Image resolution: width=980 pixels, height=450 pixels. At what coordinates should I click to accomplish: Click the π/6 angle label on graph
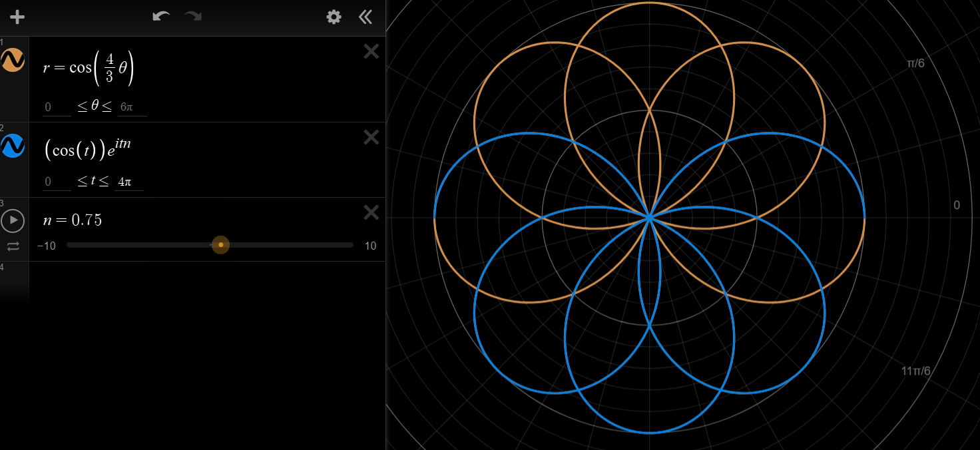(916, 63)
